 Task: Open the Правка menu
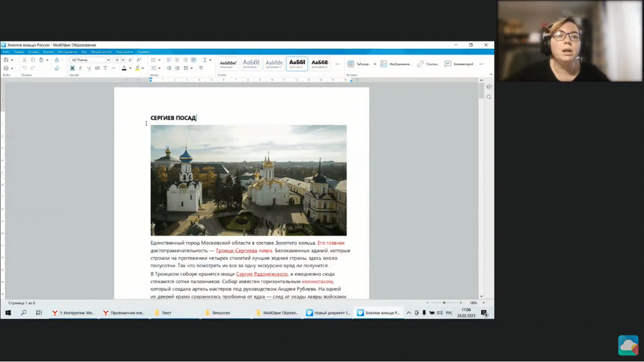(19, 52)
